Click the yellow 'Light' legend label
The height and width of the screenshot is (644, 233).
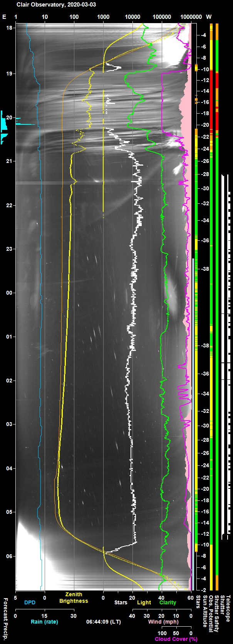(x=144, y=602)
